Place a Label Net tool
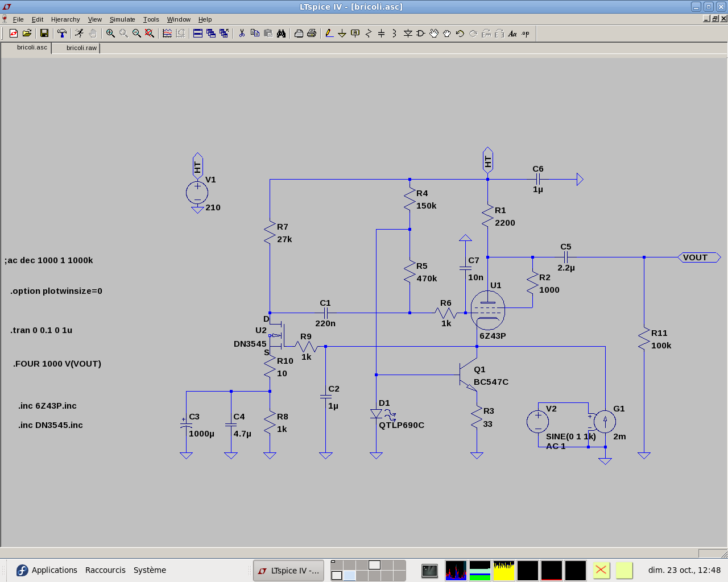The width and height of the screenshot is (728, 582). (x=355, y=34)
